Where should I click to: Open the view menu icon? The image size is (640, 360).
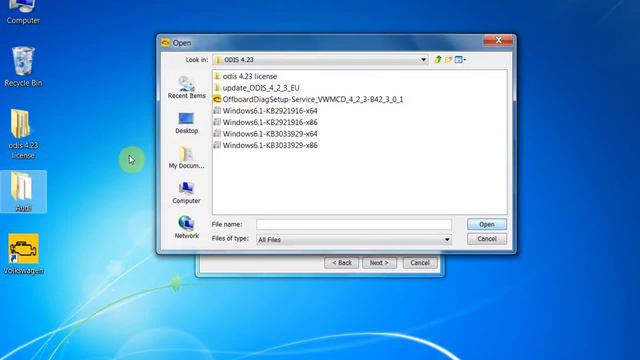(460, 60)
